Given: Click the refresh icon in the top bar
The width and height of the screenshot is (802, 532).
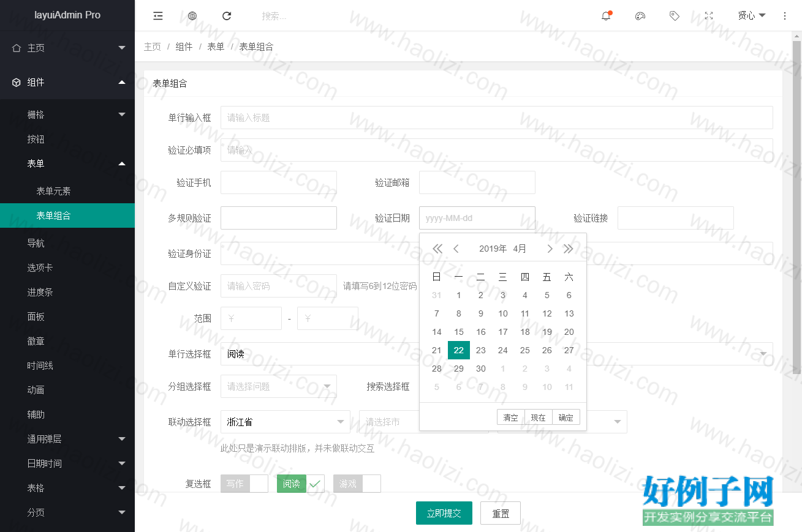Looking at the screenshot, I should click(227, 16).
